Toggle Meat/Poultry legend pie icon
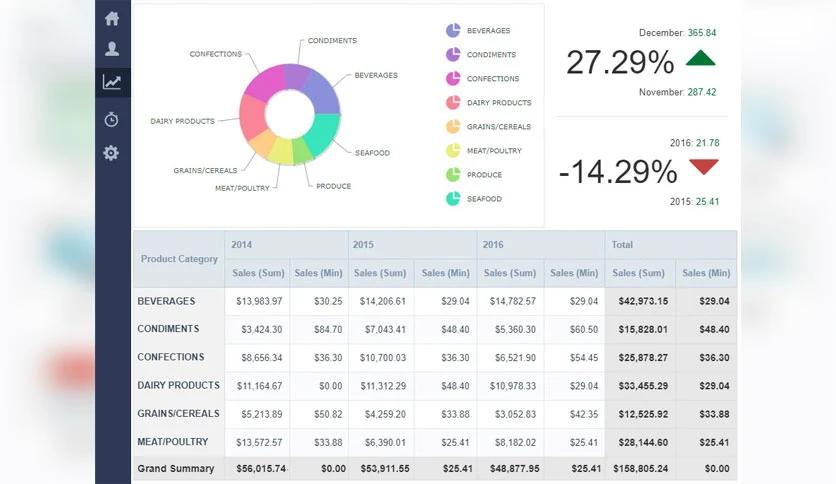Viewport: 836px width, 484px height. [453, 150]
